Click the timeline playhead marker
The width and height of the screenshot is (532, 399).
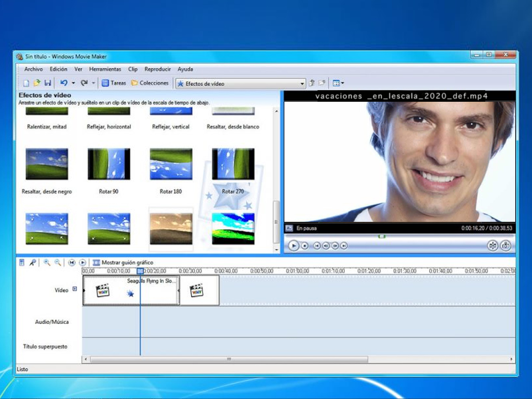(x=140, y=271)
